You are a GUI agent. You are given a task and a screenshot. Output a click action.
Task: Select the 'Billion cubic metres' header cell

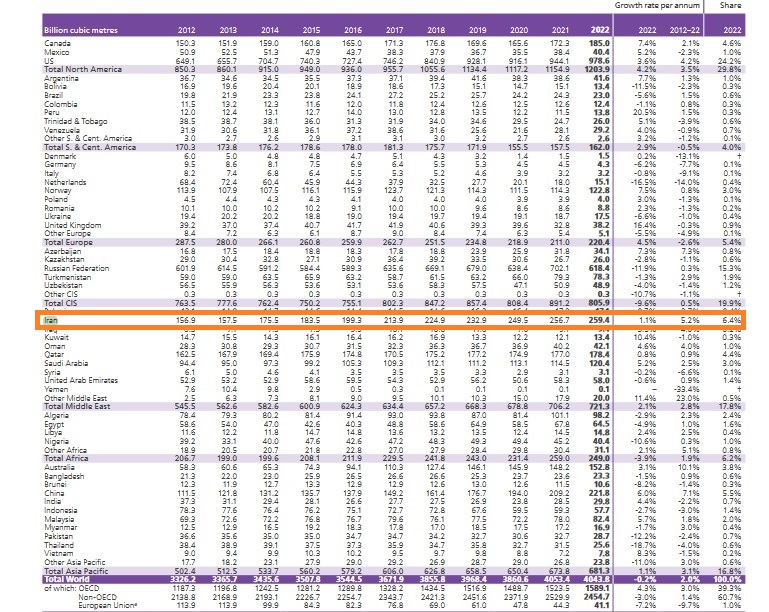point(80,31)
